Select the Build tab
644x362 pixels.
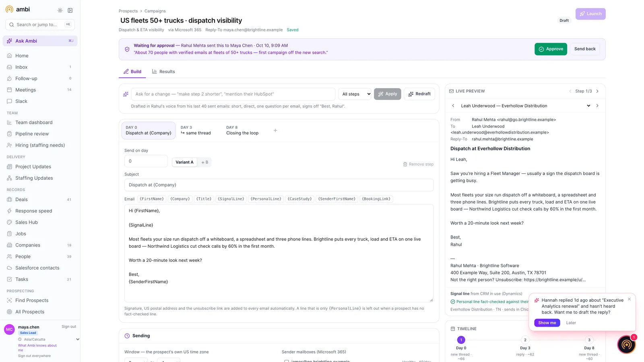coord(132,72)
